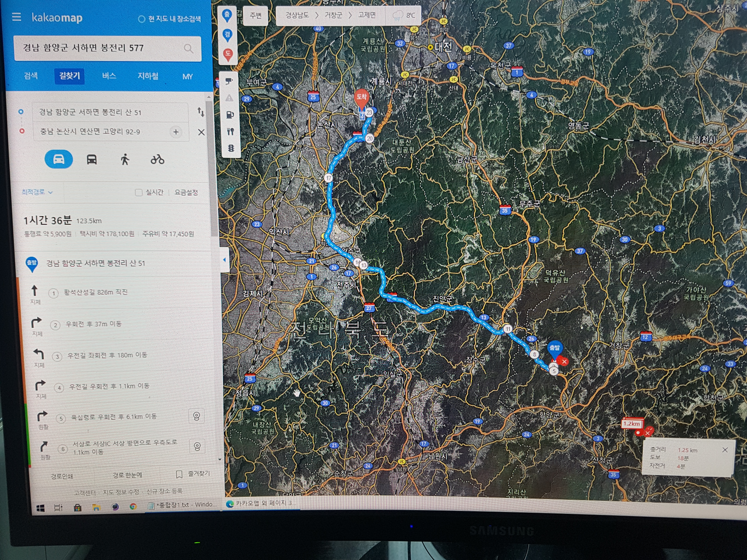Select the bus transit mode icon
This screenshot has height=560, width=747.
(x=92, y=159)
